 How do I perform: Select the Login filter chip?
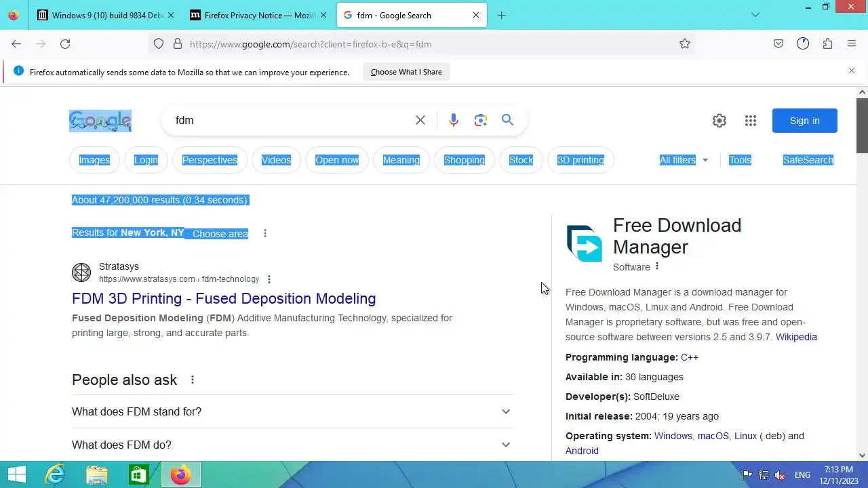tap(146, 160)
